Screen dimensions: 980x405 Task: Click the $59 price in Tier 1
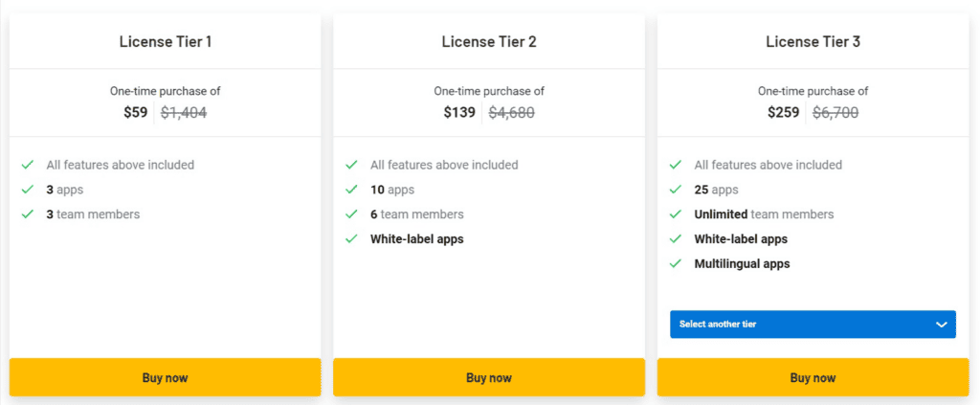click(136, 113)
